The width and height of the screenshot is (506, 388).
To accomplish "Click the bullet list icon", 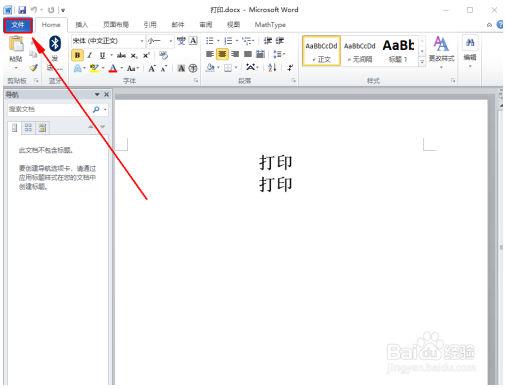I will point(209,41).
